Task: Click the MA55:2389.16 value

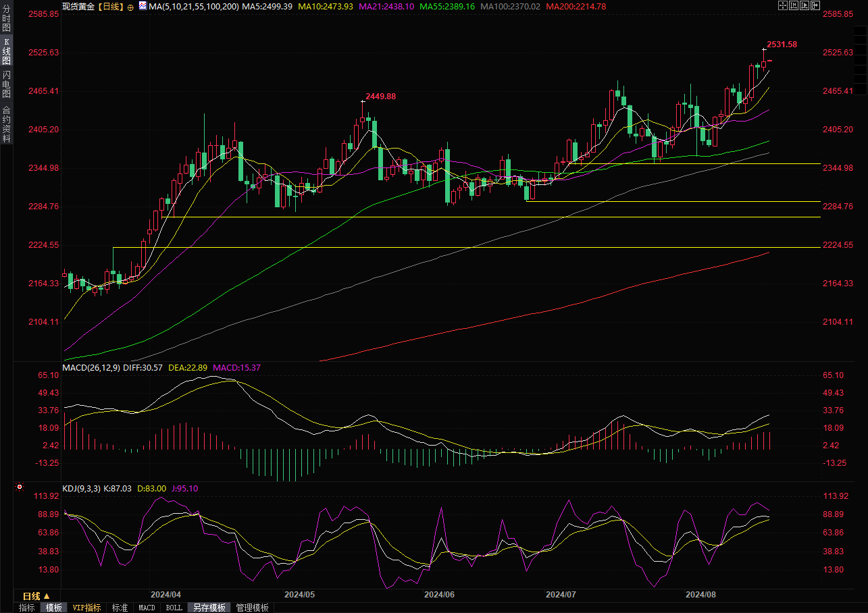Action: [447, 6]
